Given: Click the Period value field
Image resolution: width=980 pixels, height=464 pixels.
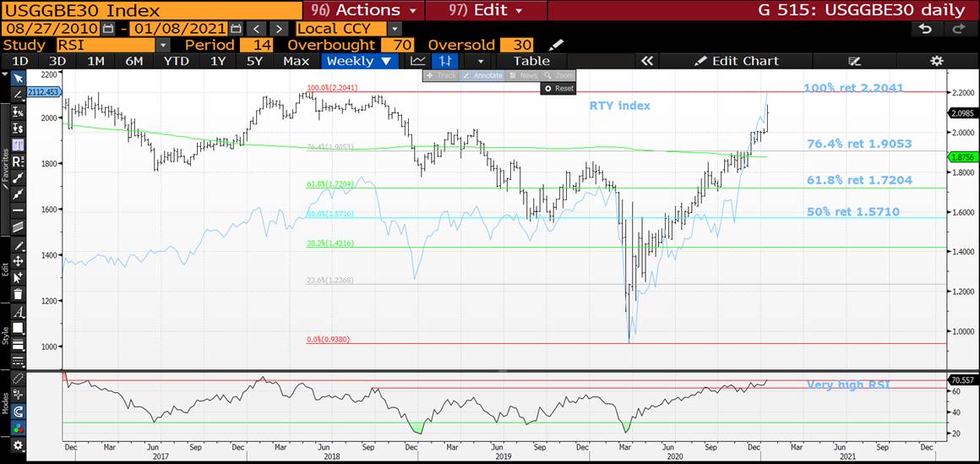Looking at the screenshot, I should coord(257,45).
